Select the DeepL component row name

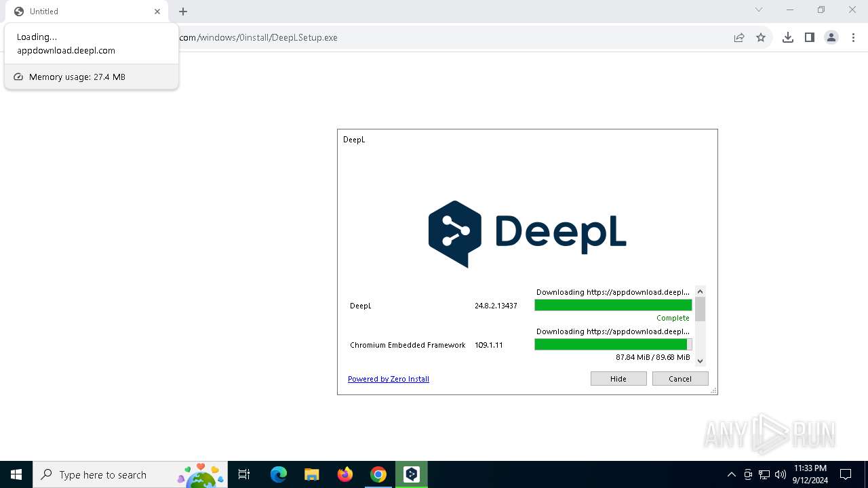click(361, 306)
